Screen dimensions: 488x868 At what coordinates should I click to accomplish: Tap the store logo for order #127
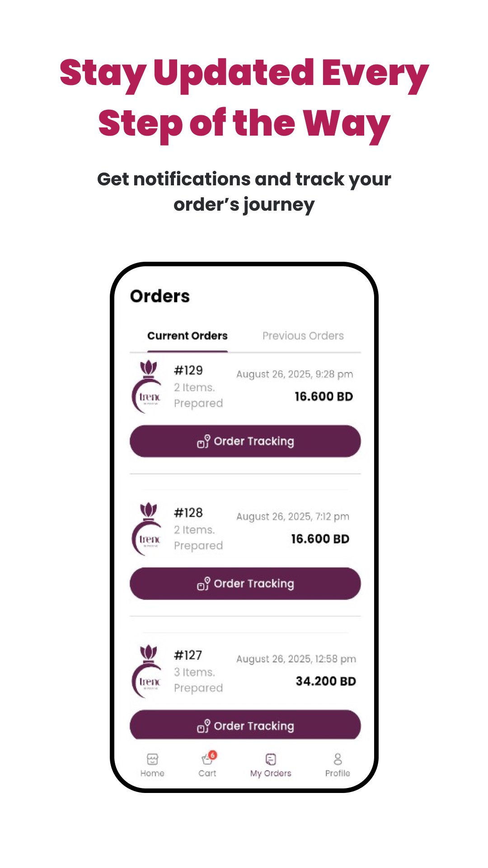click(147, 672)
